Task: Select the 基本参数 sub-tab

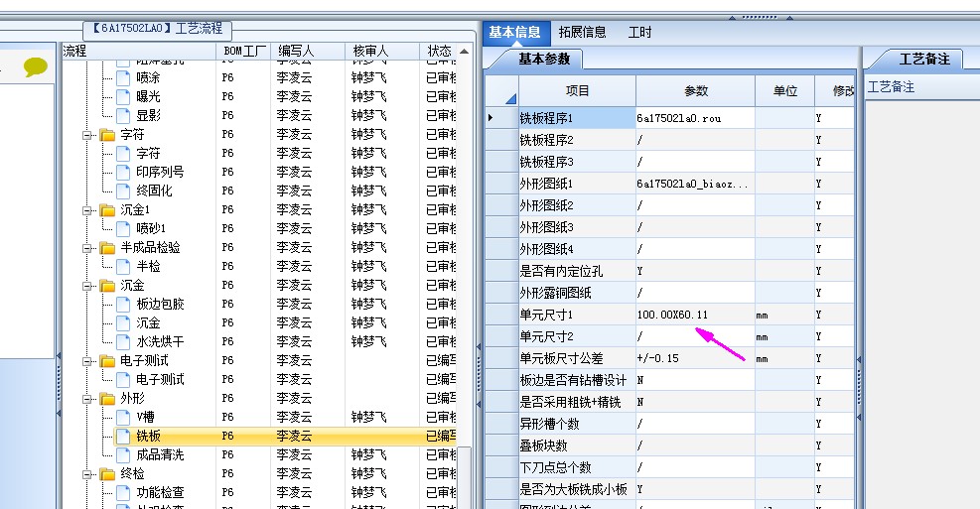Action: point(544,59)
